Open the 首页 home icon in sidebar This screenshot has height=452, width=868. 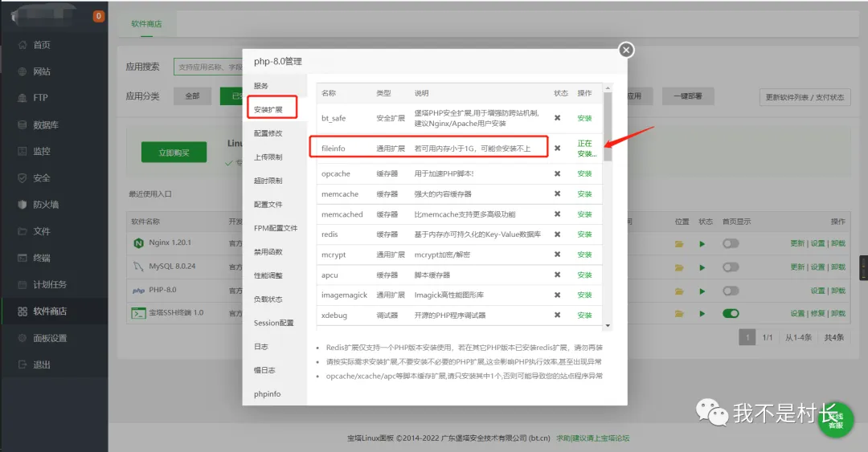[22, 45]
